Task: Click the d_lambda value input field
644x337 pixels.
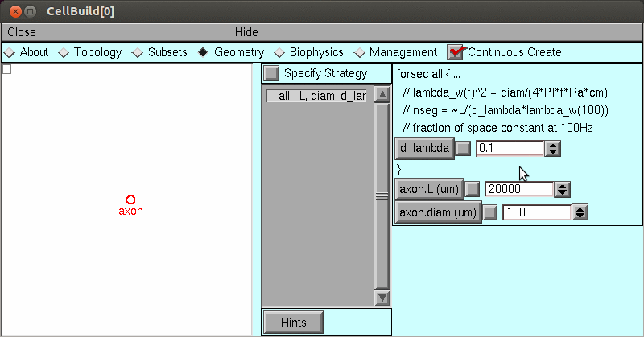Action: 510,148
